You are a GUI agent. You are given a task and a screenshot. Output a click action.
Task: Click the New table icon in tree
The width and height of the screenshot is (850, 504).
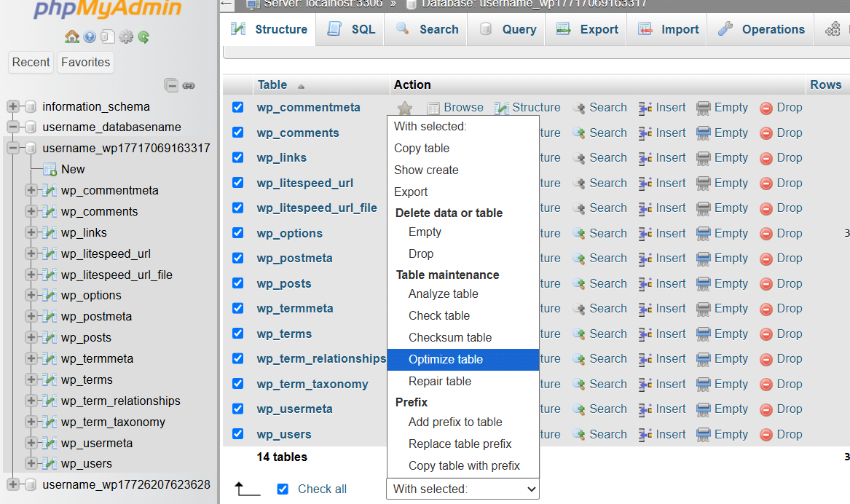pyautogui.click(x=50, y=169)
